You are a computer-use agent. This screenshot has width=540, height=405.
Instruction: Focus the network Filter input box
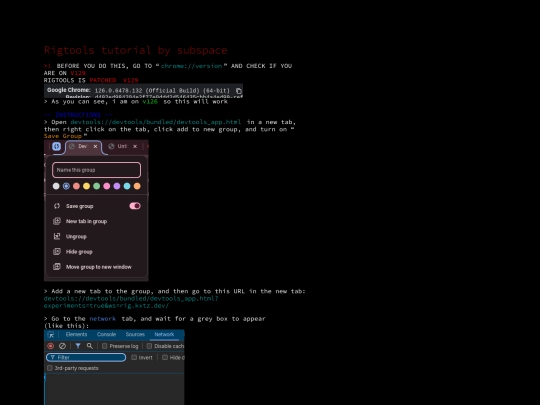coord(86,357)
